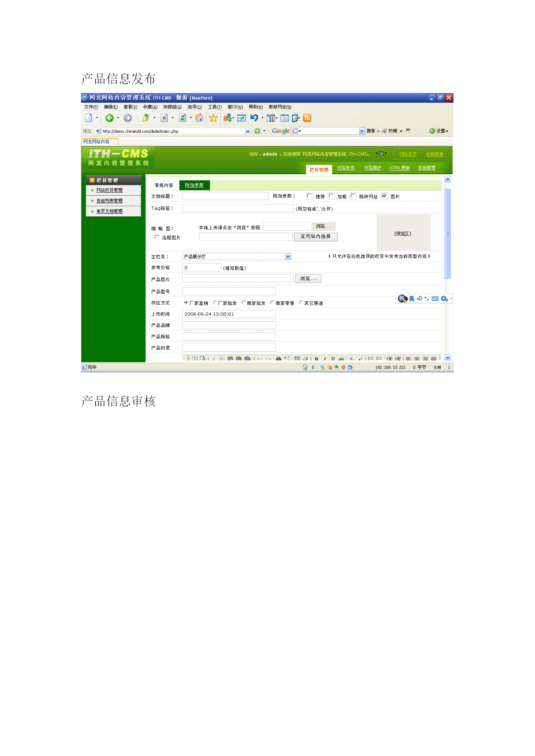This screenshot has width=535, height=756.
Task: Click the IME soft keyboard icon
Action: (x=435, y=298)
